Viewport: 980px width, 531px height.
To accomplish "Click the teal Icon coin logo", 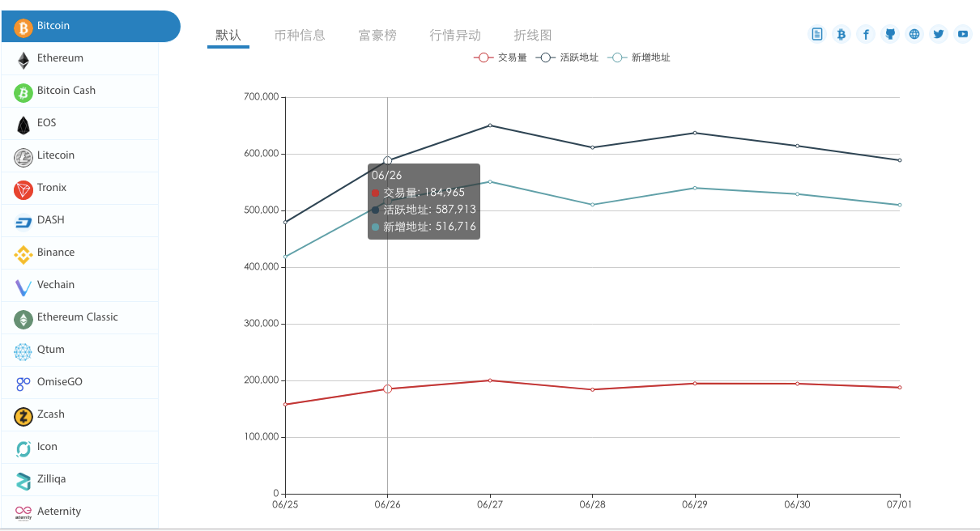I will pyautogui.click(x=23, y=449).
